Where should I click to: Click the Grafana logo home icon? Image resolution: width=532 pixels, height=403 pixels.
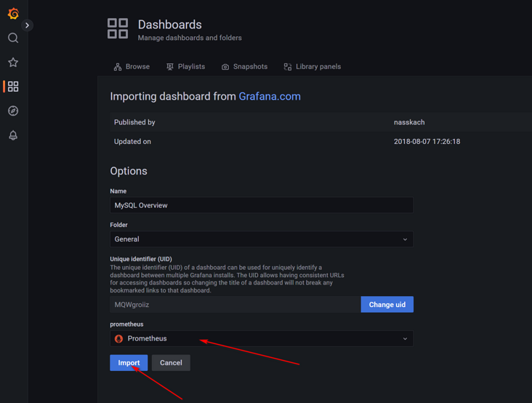[x=13, y=14]
